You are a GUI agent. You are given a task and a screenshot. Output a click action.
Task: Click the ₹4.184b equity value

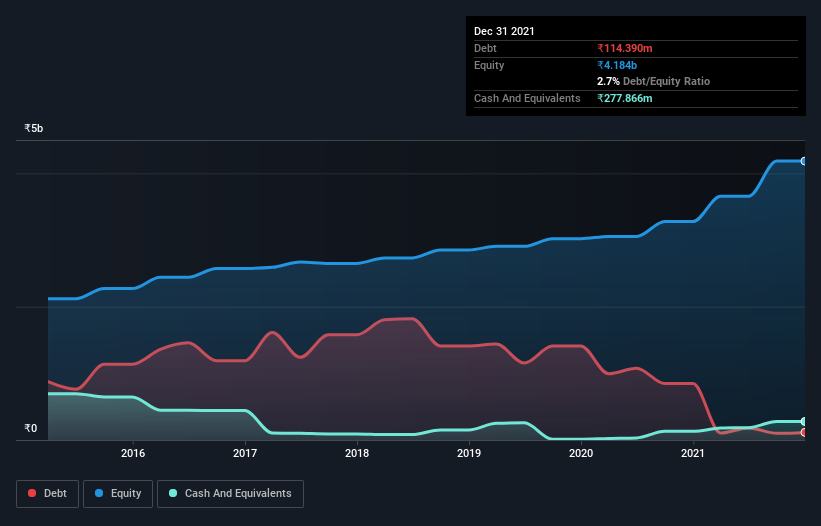pos(617,65)
